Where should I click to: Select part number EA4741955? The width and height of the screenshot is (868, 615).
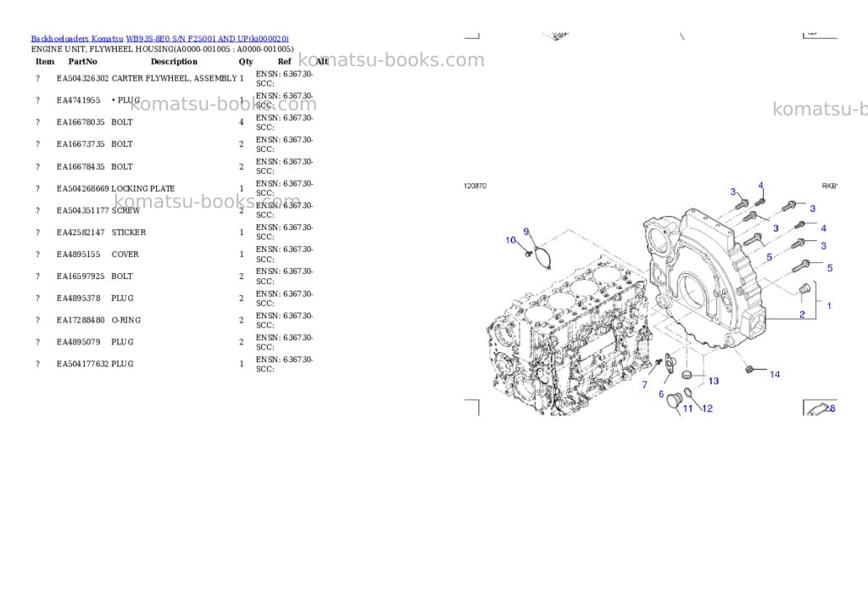pos(78,100)
